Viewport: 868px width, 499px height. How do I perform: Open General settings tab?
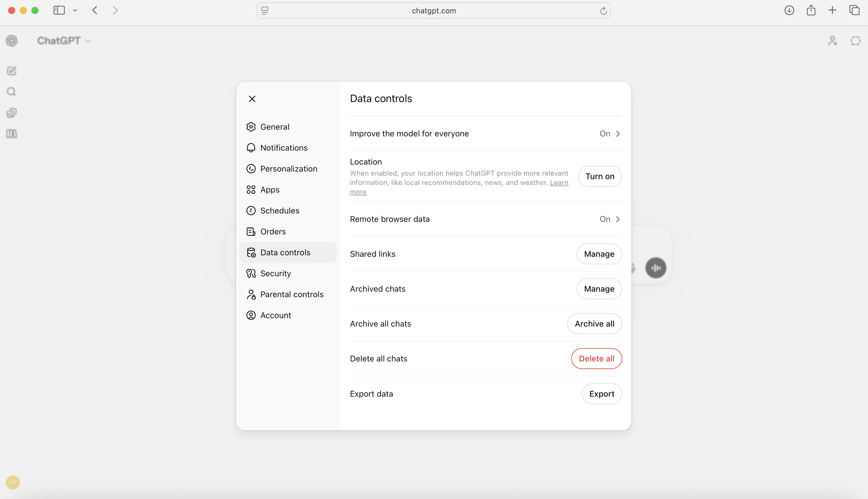(x=288, y=127)
